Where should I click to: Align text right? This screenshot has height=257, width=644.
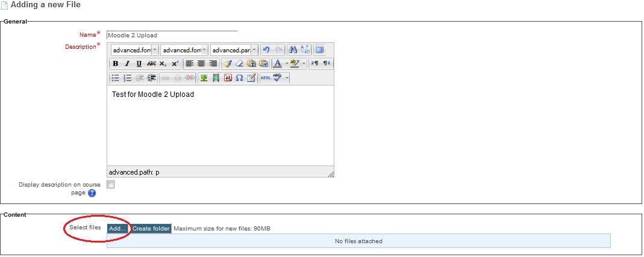pos(213,64)
